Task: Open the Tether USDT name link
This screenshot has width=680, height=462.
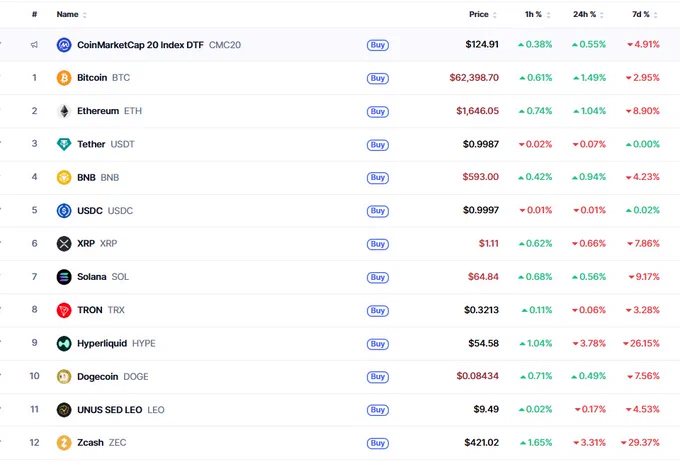Action: coord(106,144)
